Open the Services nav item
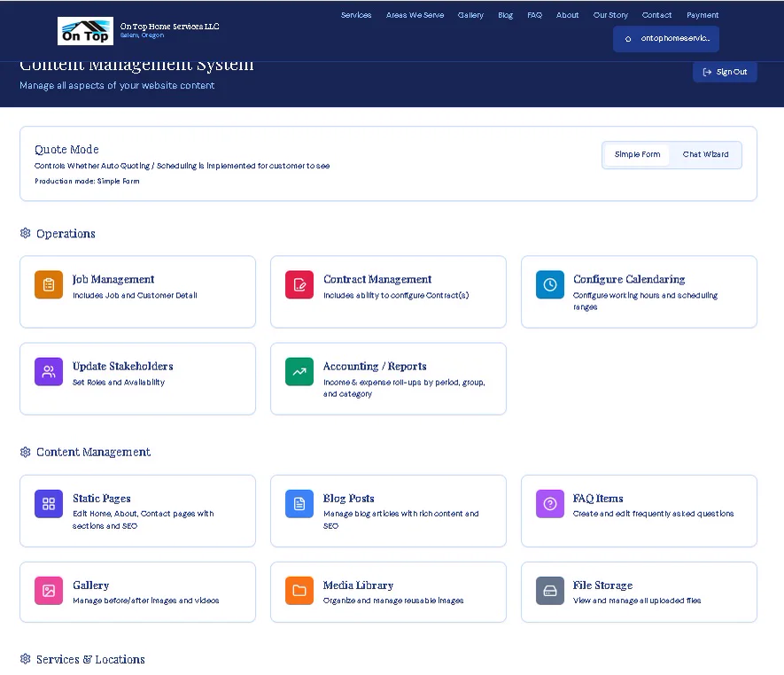The width and height of the screenshot is (784, 675). tap(356, 15)
